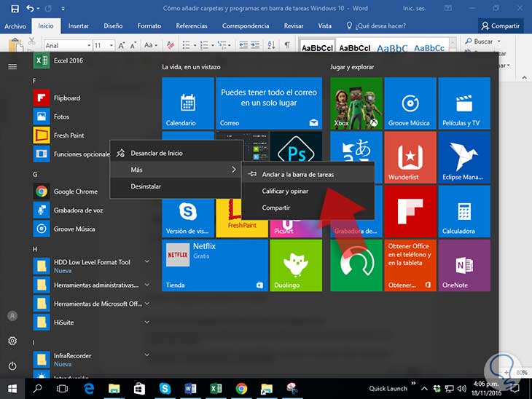The height and width of the screenshot is (399, 532).
Task: Open the Obtener Office tile
Action: pos(410,266)
